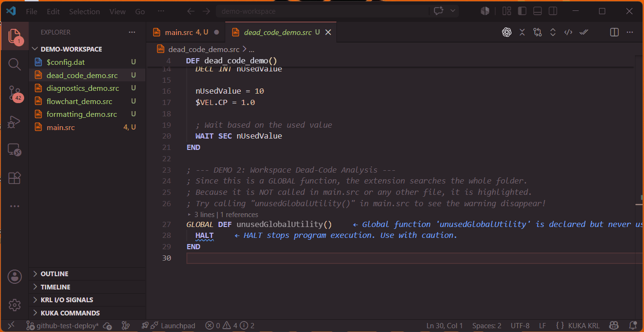Toggle the primary side bar visibility
Image resolution: width=644 pixels, height=332 pixels.
(522, 11)
